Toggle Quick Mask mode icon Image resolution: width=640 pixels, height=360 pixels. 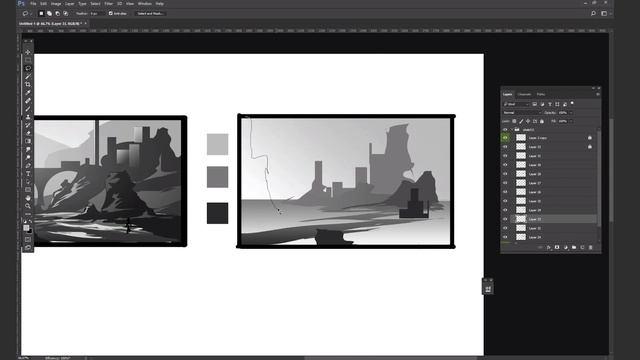[x=28, y=240]
